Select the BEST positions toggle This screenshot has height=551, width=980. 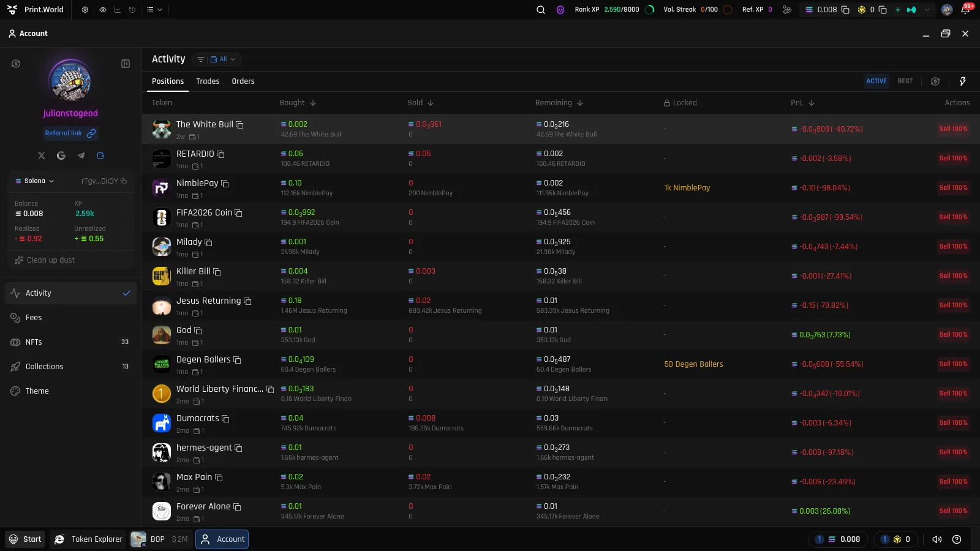[x=905, y=81]
